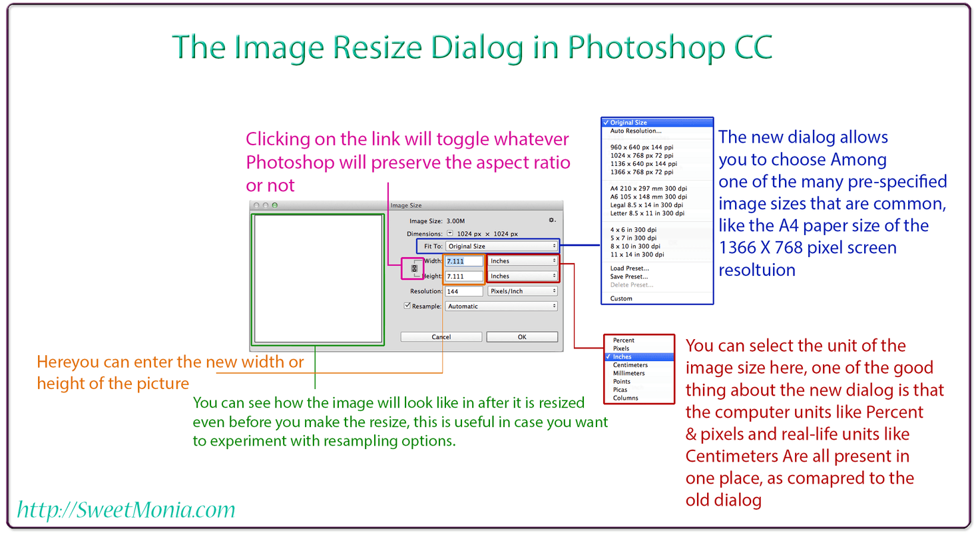Click Load Preset... in the menu
The height and width of the screenshot is (533, 980).
click(x=657, y=268)
